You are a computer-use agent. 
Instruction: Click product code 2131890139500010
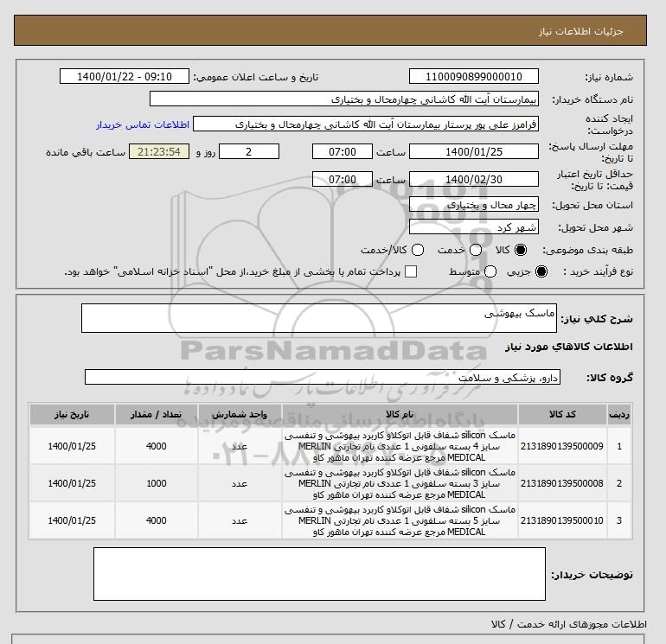click(x=562, y=520)
